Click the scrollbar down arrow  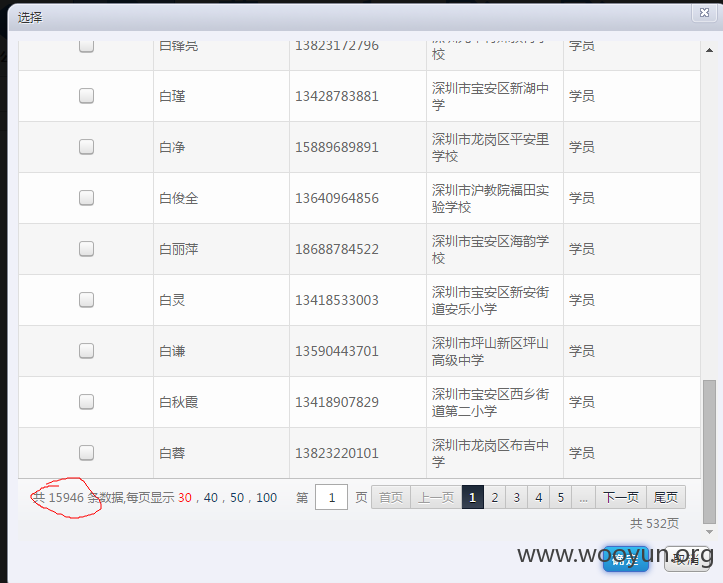[709, 531]
